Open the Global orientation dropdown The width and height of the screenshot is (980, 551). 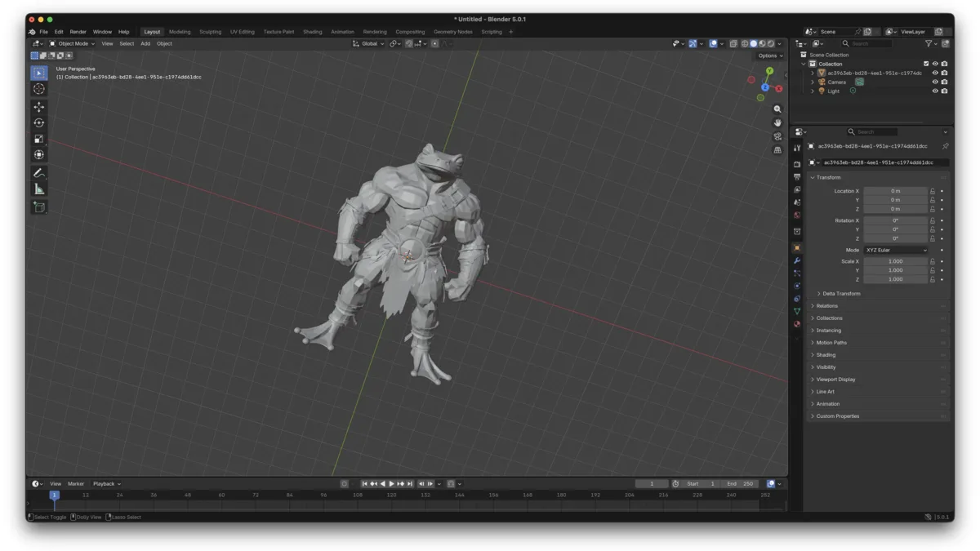click(368, 43)
